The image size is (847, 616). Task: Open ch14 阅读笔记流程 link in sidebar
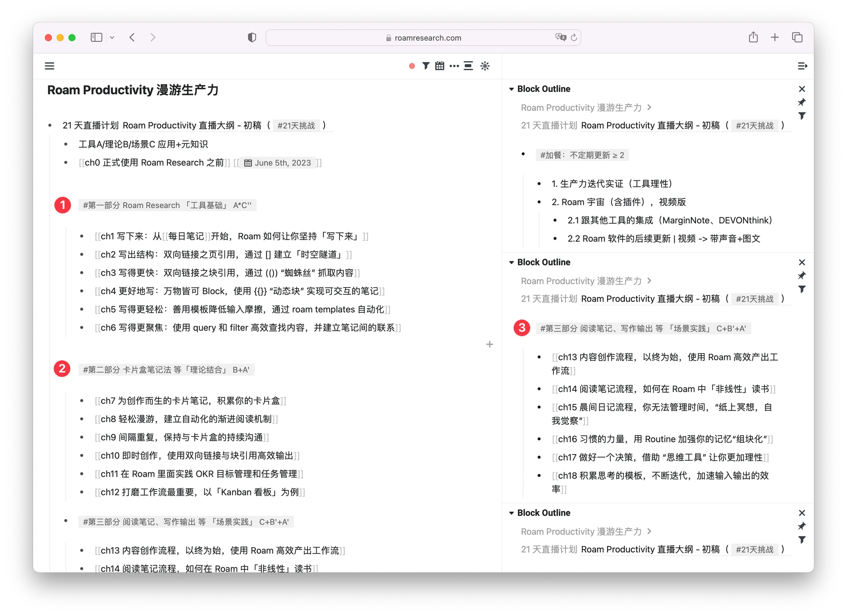pyautogui.click(x=664, y=389)
